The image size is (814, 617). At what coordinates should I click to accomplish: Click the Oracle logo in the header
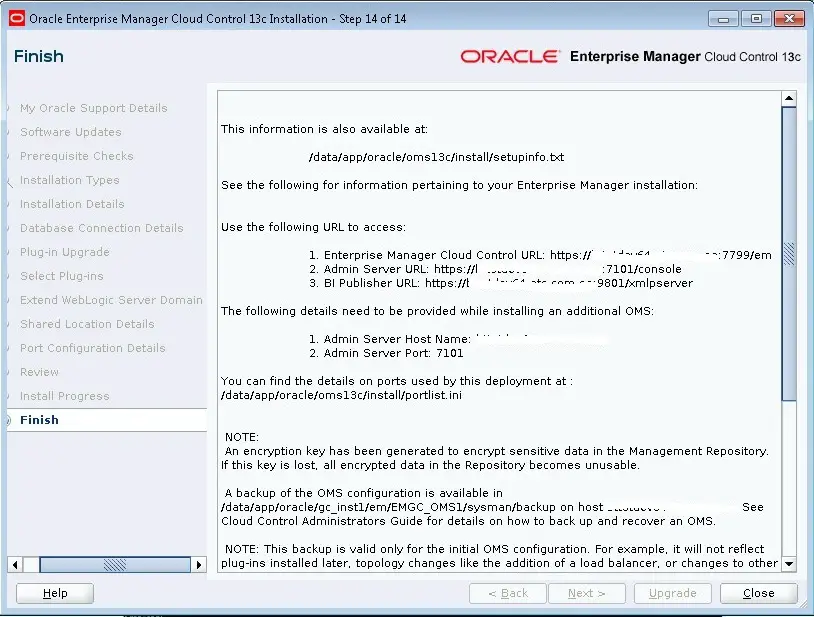coord(510,56)
